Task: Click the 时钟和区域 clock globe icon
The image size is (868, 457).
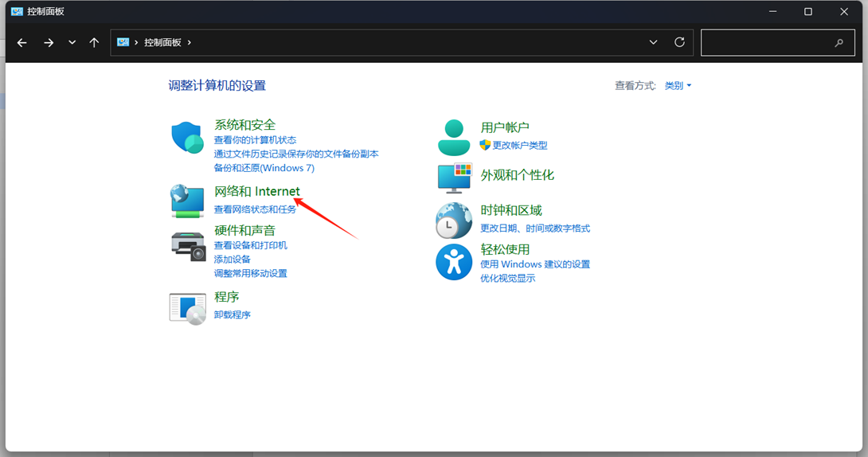Action: tap(454, 221)
